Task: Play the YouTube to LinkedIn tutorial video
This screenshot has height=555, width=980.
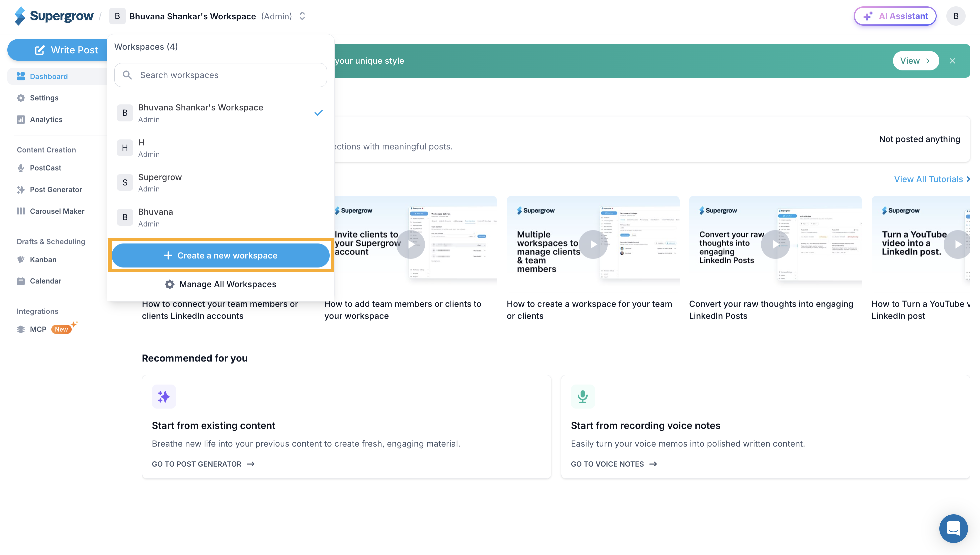Action: click(958, 244)
